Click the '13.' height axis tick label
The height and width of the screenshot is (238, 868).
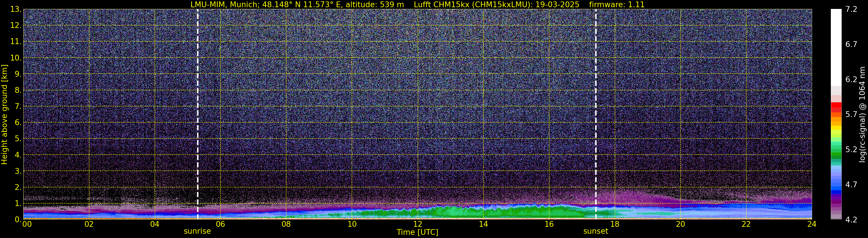click(16, 10)
